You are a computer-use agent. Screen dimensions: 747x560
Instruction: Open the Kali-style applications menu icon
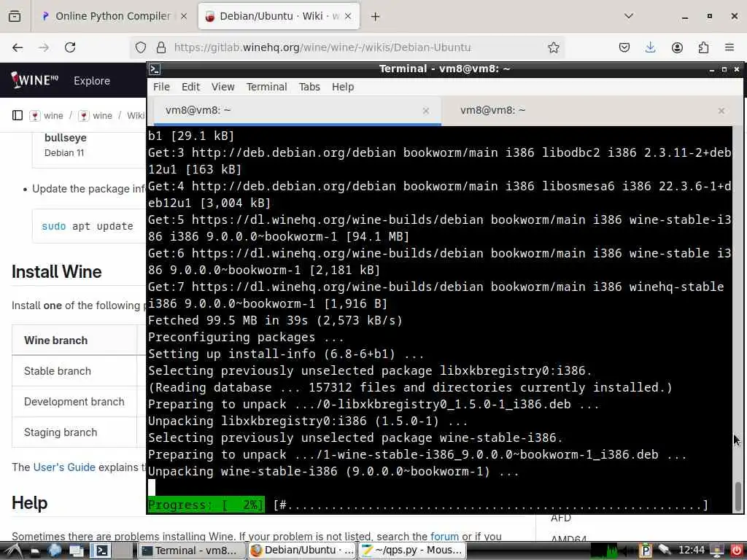tap(13, 551)
